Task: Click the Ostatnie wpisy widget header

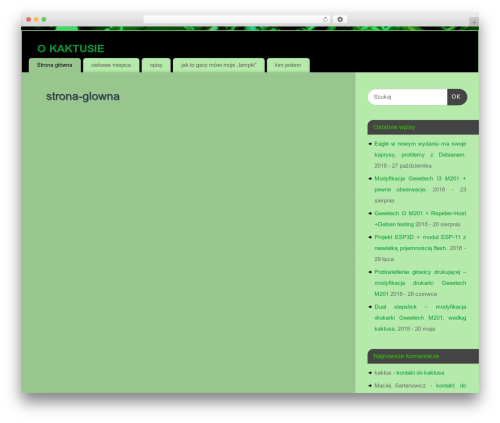Action: point(423,127)
